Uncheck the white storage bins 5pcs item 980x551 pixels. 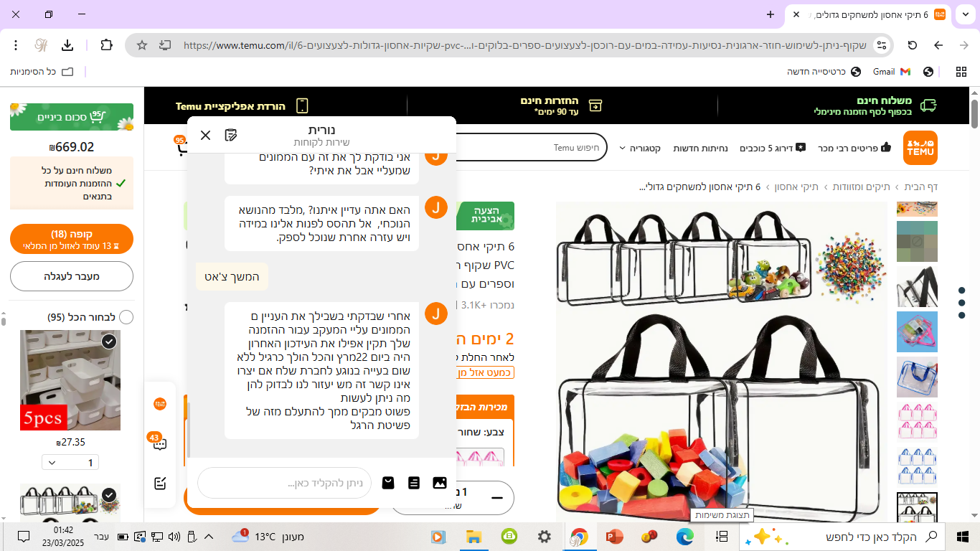pyautogui.click(x=109, y=342)
